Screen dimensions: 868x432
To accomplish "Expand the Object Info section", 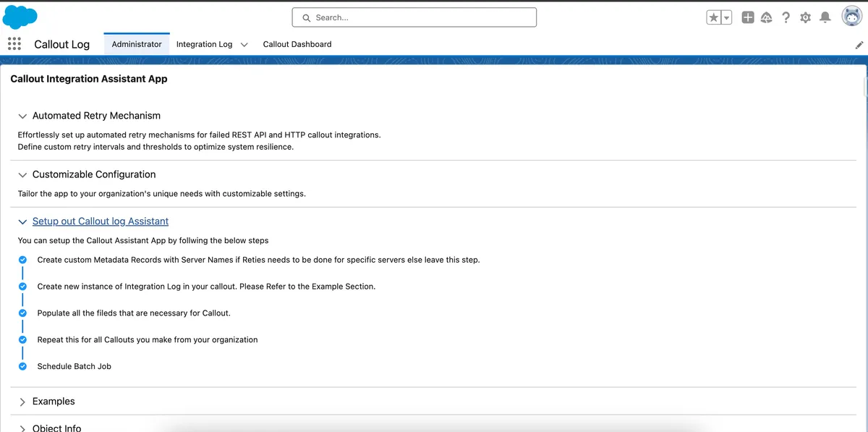I will click(x=23, y=428).
